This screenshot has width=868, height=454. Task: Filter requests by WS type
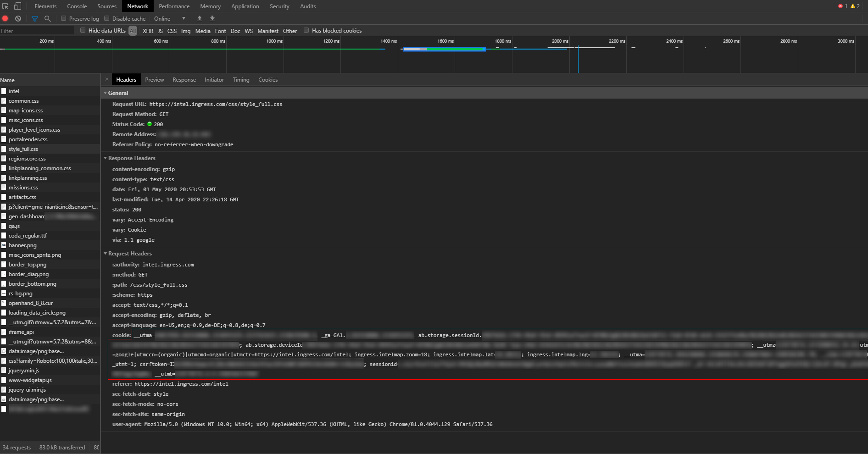click(x=248, y=31)
